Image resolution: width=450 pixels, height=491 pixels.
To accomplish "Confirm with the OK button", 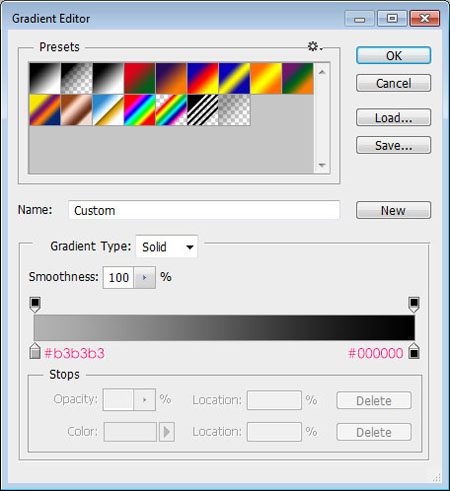I will (394, 55).
